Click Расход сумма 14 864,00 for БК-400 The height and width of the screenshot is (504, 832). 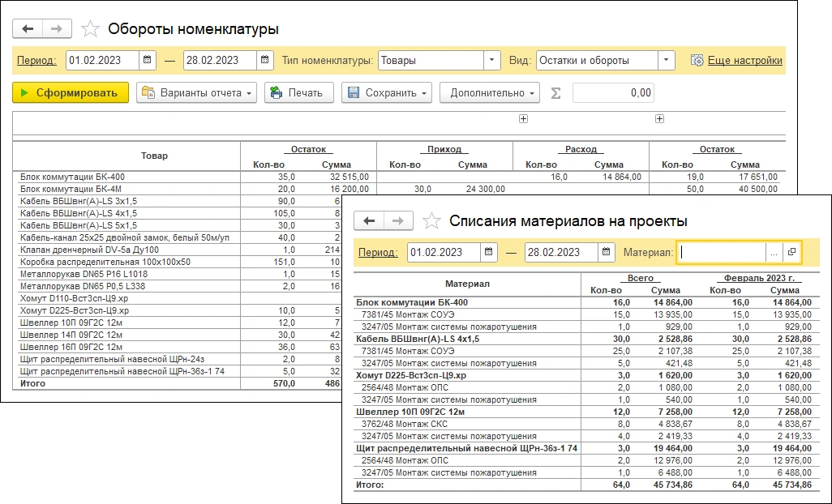(x=622, y=177)
